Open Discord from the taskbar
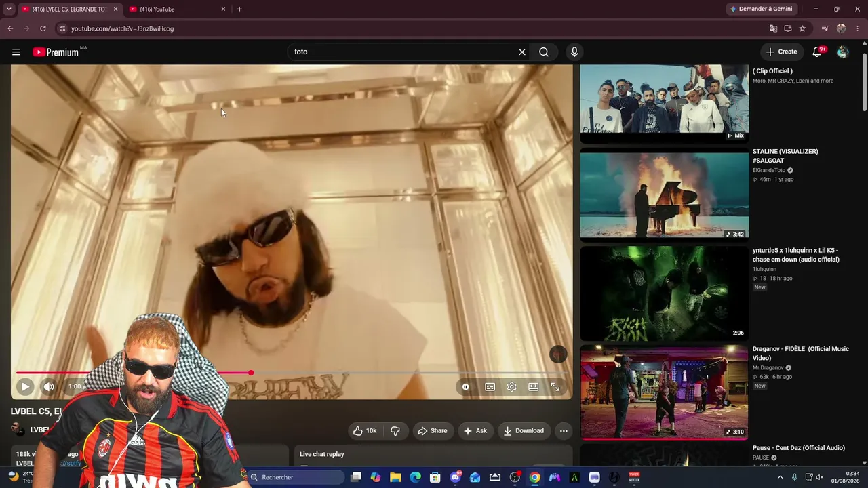The width and height of the screenshot is (868, 488). point(456,477)
